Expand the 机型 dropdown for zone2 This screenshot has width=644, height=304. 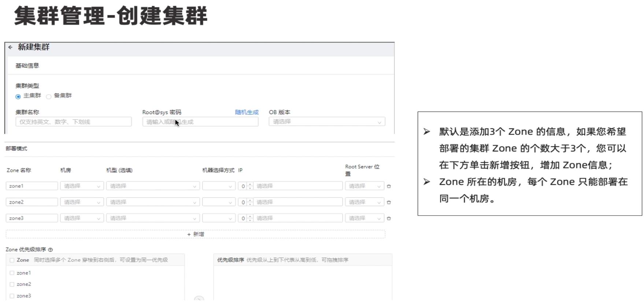[153, 202]
